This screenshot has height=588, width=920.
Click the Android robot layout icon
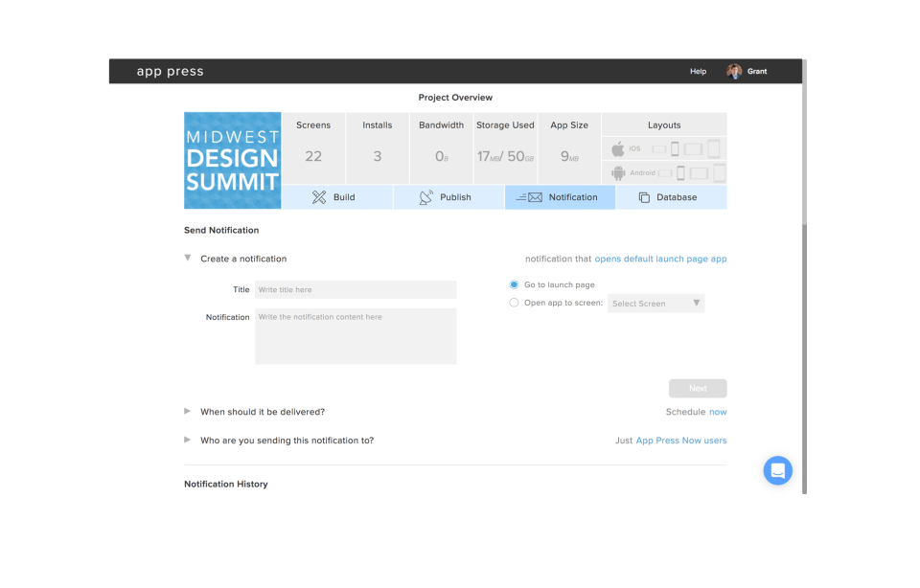618,173
